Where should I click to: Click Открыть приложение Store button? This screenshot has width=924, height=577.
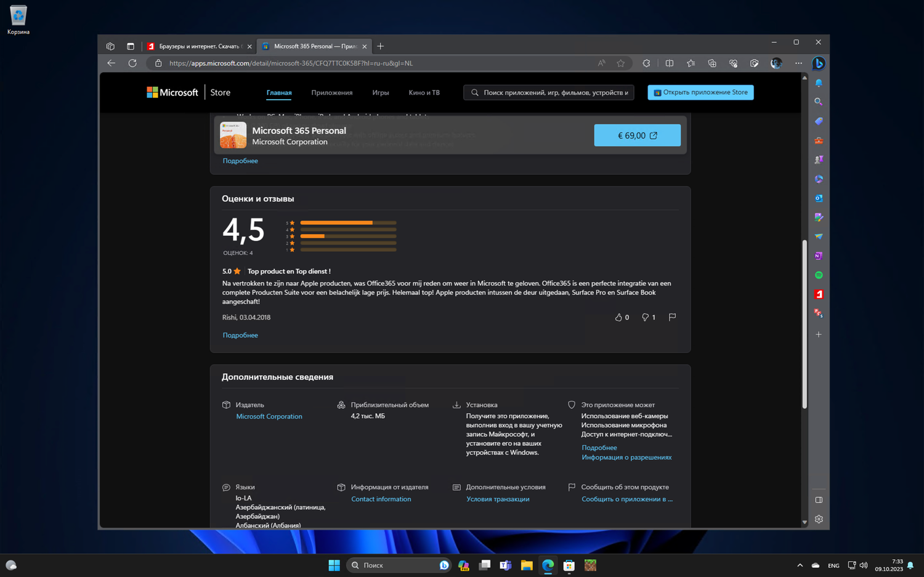(x=700, y=92)
